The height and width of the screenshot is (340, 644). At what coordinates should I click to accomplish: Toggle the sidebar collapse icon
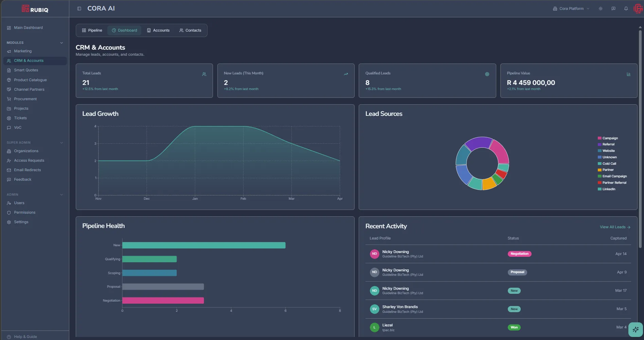click(x=79, y=8)
